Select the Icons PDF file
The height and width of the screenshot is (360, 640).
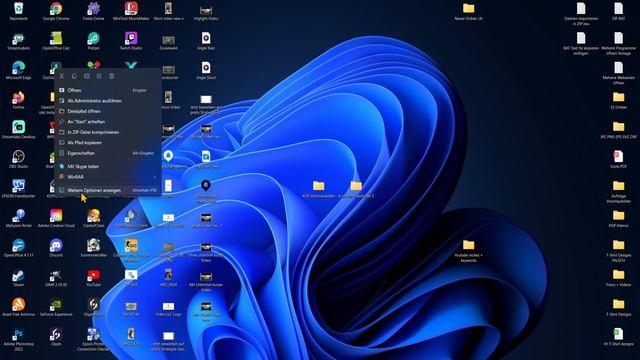[x=618, y=158]
